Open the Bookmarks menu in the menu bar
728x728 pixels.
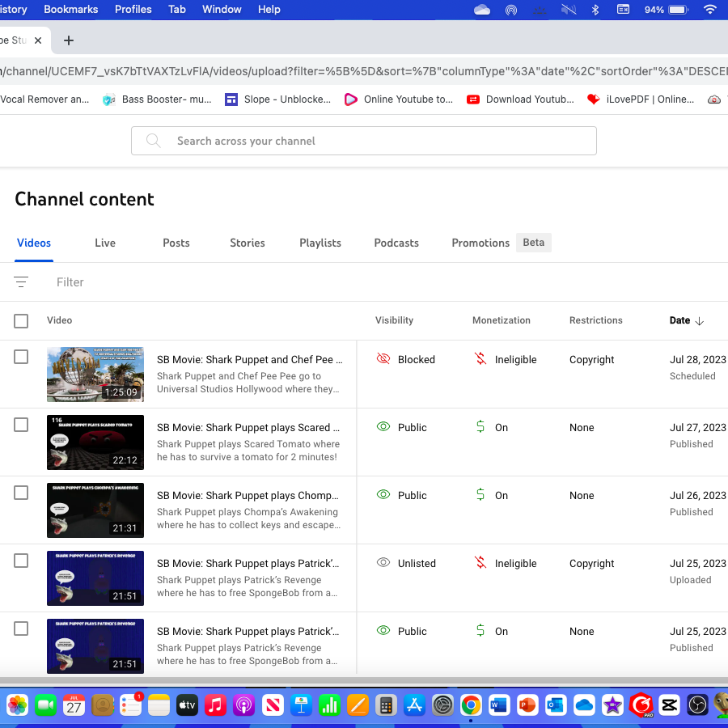(71, 9)
